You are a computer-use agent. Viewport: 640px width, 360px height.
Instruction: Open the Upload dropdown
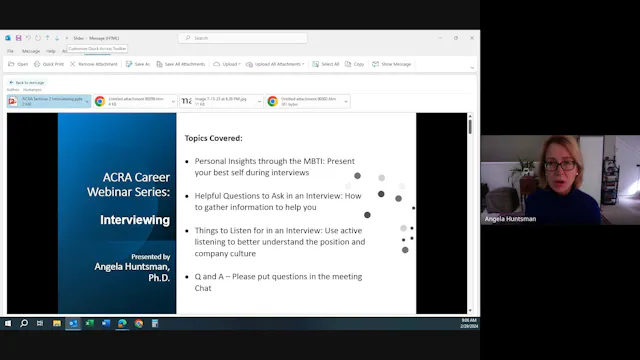point(227,64)
